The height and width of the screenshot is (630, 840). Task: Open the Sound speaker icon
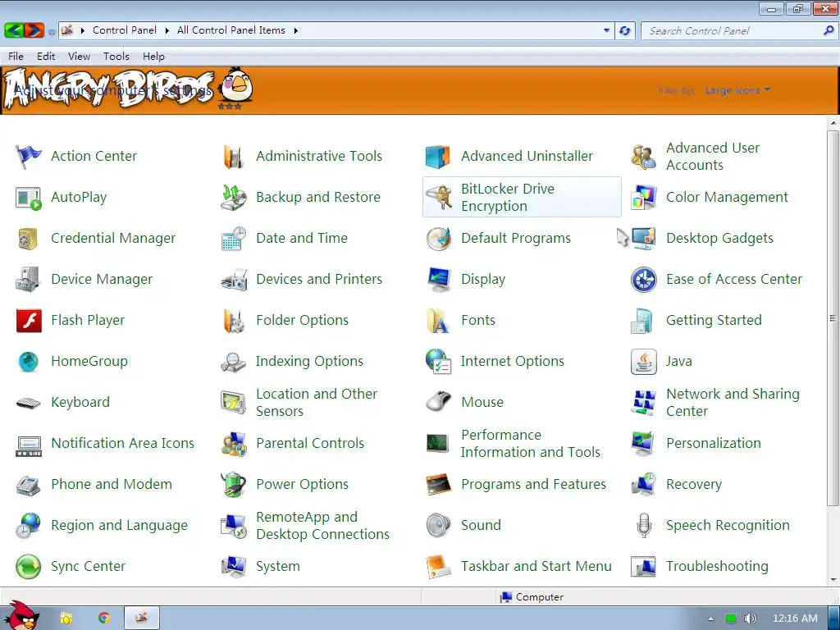coord(438,526)
